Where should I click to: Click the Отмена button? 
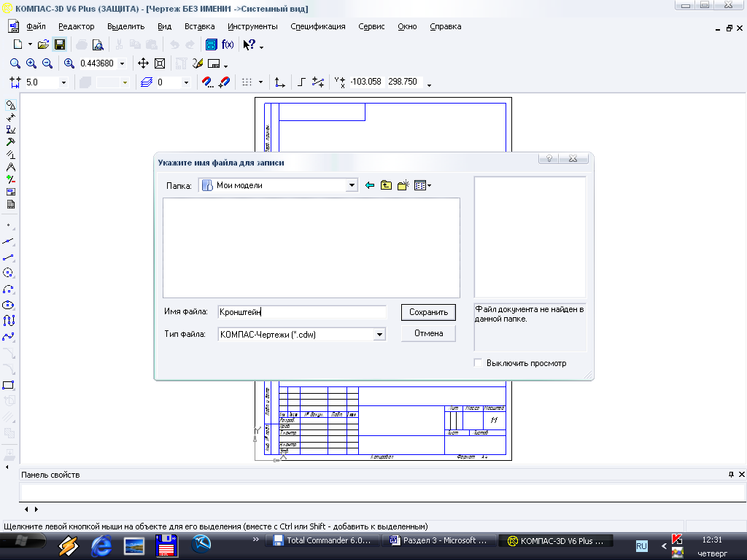[x=428, y=333]
